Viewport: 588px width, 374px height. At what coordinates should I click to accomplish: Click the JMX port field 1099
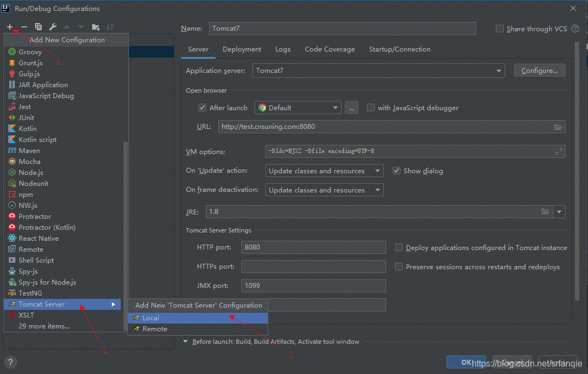coord(314,286)
